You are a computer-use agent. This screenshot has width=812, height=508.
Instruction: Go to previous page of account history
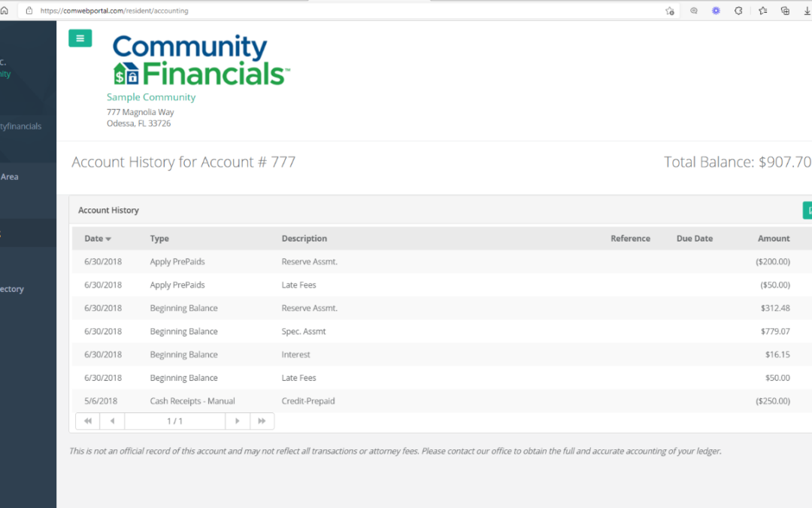point(112,421)
